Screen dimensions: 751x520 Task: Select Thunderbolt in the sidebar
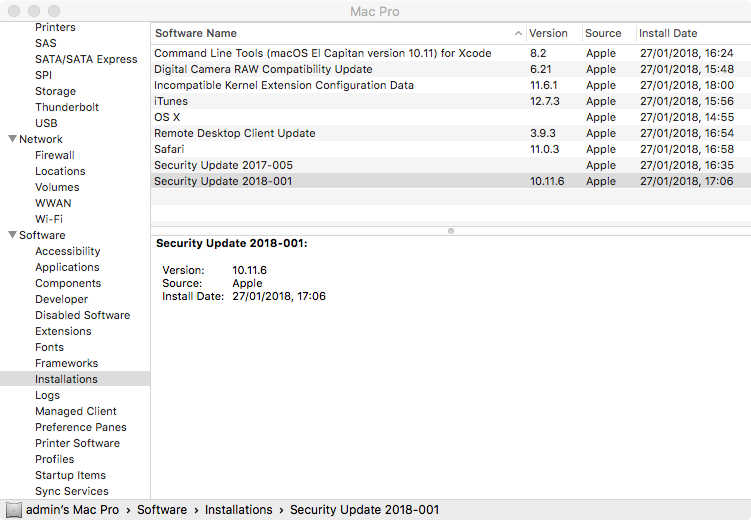coord(67,107)
